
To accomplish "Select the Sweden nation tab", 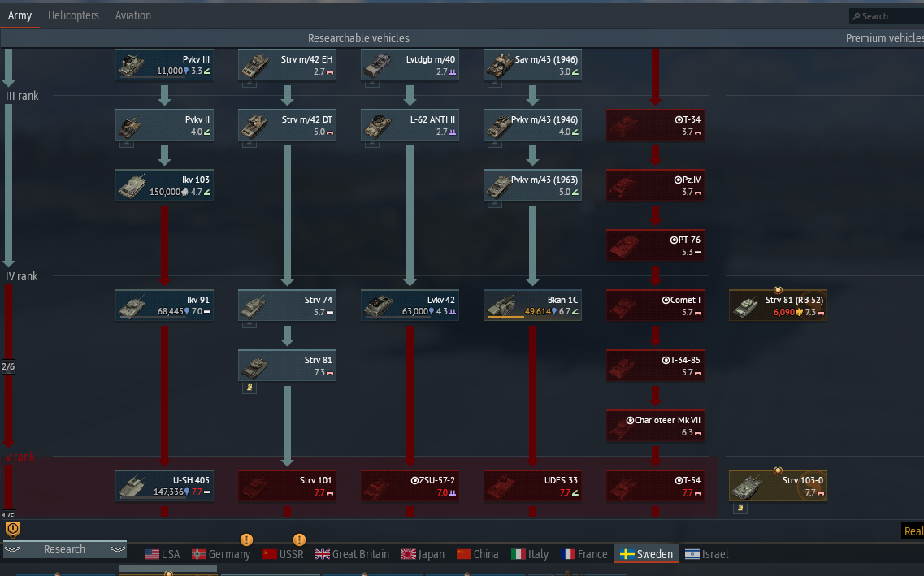I will tap(646, 554).
